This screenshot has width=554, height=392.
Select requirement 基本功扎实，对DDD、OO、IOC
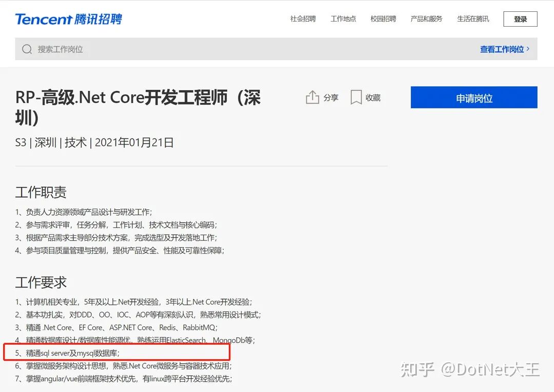138,315
